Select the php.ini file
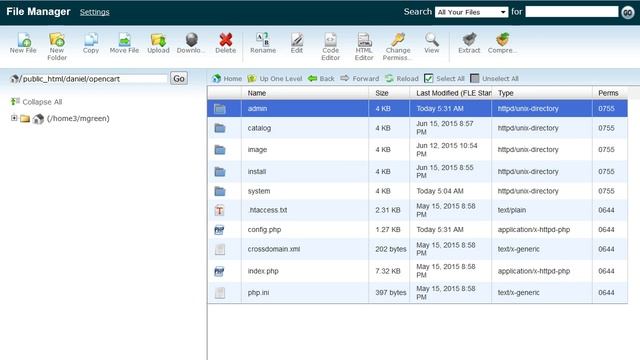The image size is (640, 360). coord(418,293)
